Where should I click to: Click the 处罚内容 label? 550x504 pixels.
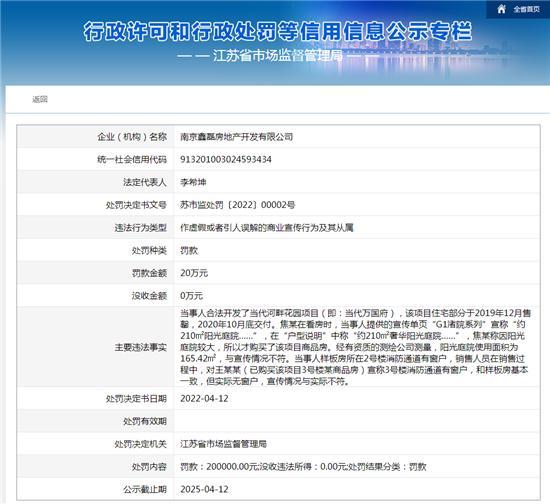pos(149,467)
